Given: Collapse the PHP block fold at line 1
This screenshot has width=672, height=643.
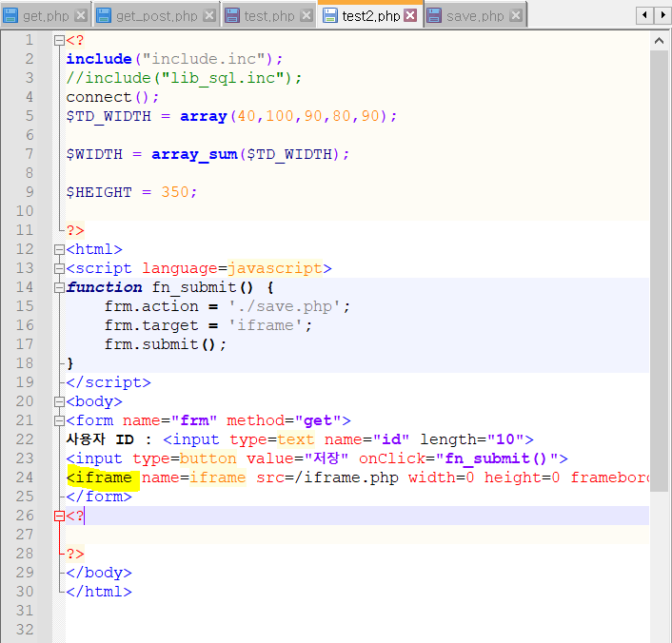Looking at the screenshot, I should (59, 40).
